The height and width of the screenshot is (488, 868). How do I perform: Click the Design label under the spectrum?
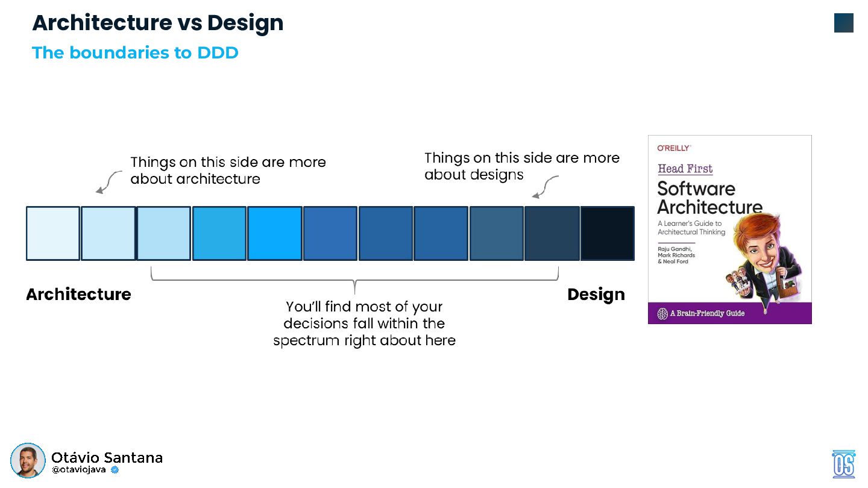(596, 294)
